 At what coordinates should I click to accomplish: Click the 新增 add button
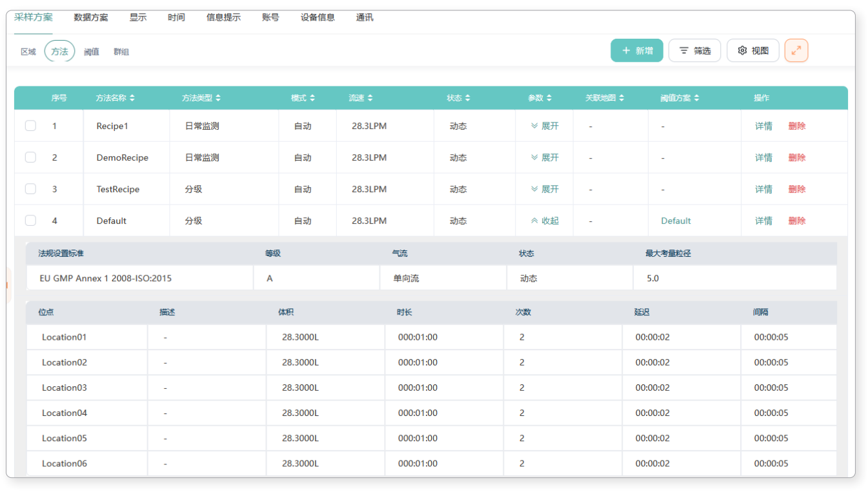click(637, 50)
